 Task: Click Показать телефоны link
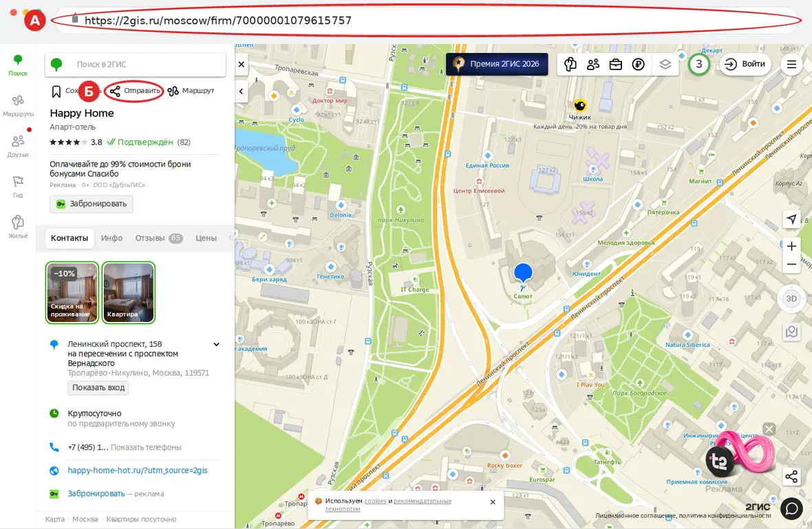click(146, 447)
